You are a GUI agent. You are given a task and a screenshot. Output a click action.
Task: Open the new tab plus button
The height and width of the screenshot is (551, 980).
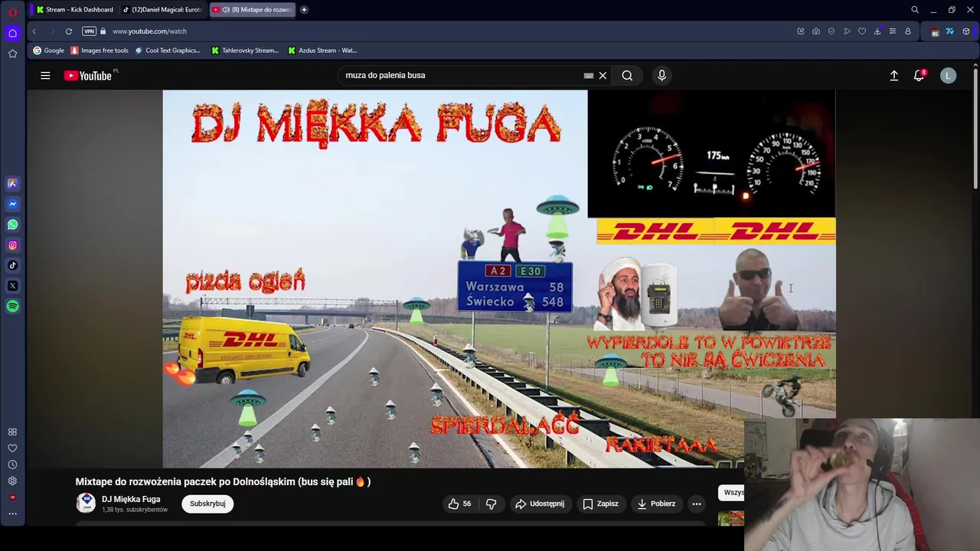[x=304, y=10]
